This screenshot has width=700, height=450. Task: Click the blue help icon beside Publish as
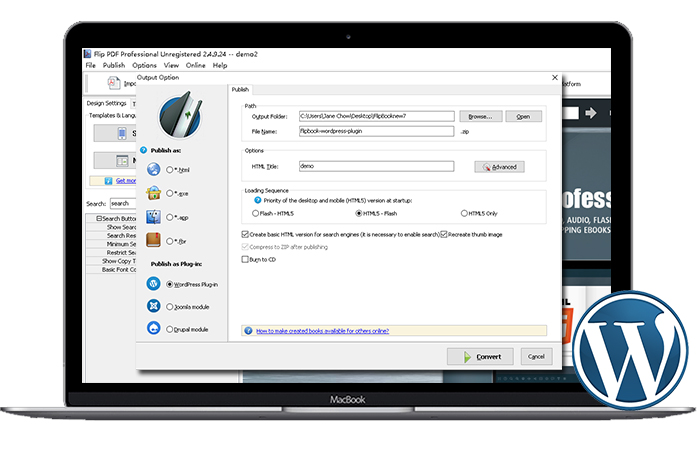[143, 150]
